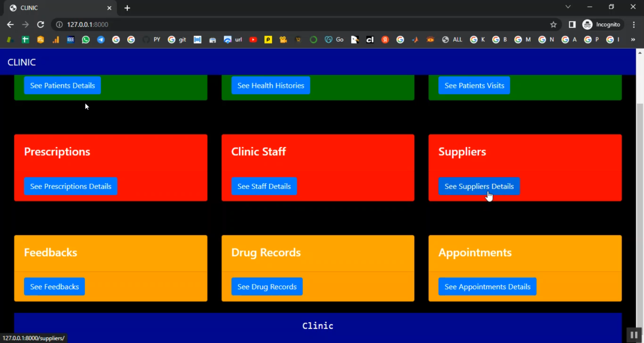The image size is (644, 343).
Task: Open Chrome's three-dot menu
Action: click(634, 24)
